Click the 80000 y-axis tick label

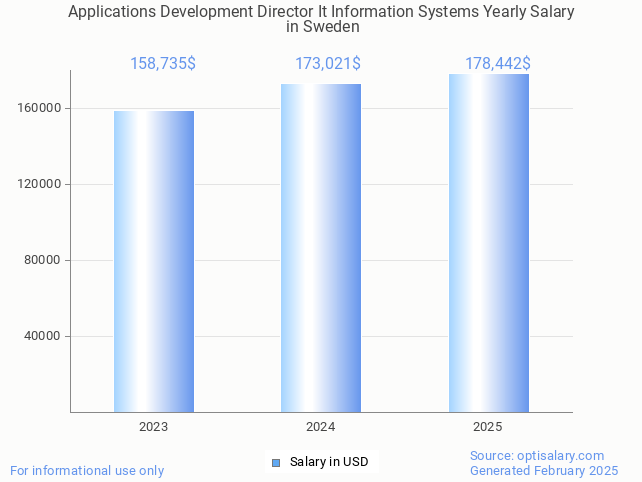coord(42,260)
